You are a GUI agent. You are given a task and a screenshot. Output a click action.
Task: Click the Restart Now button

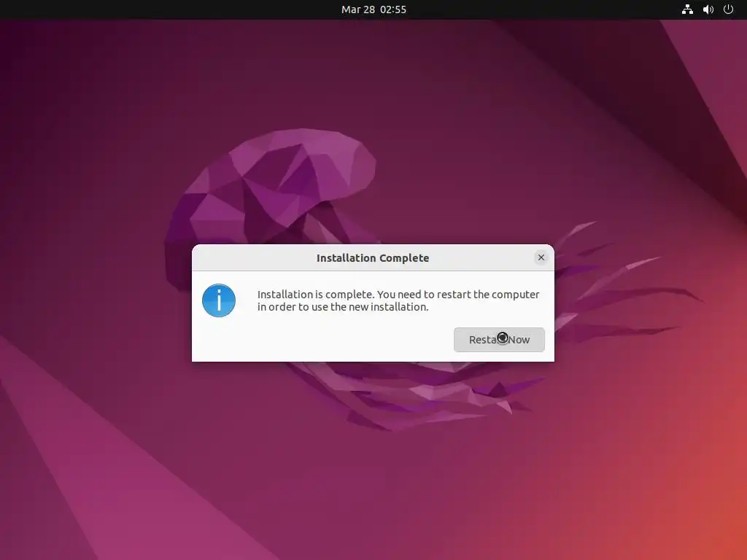pyautogui.click(x=499, y=340)
